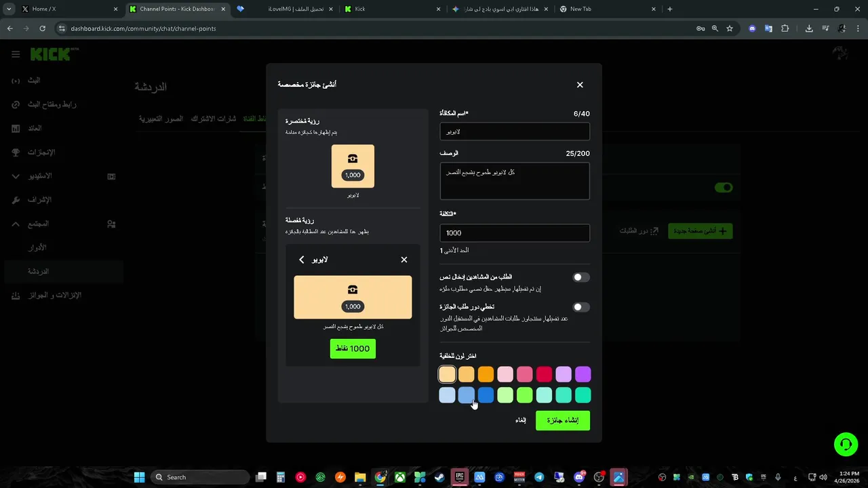
Task: Select the light pink color swatch
Action: (x=505, y=374)
